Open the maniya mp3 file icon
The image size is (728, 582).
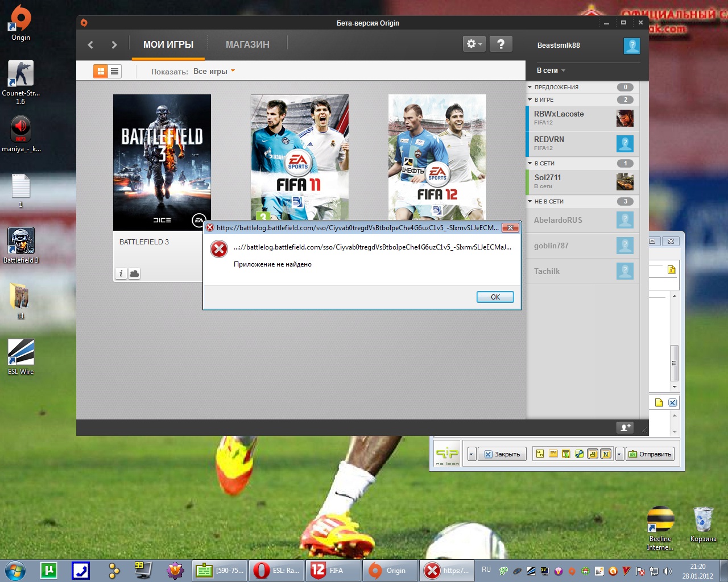click(21, 134)
